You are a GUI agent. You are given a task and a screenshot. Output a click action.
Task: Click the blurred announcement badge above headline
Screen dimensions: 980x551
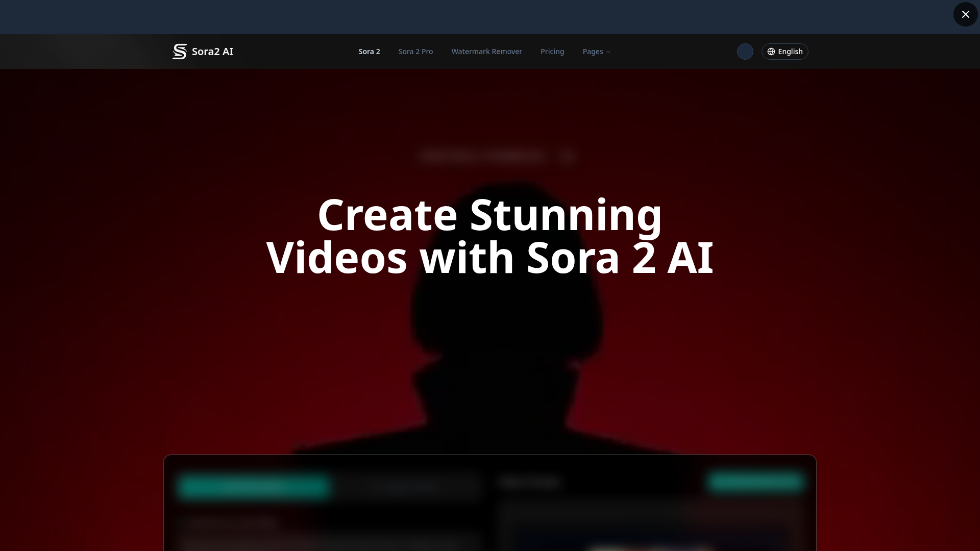pos(498,156)
